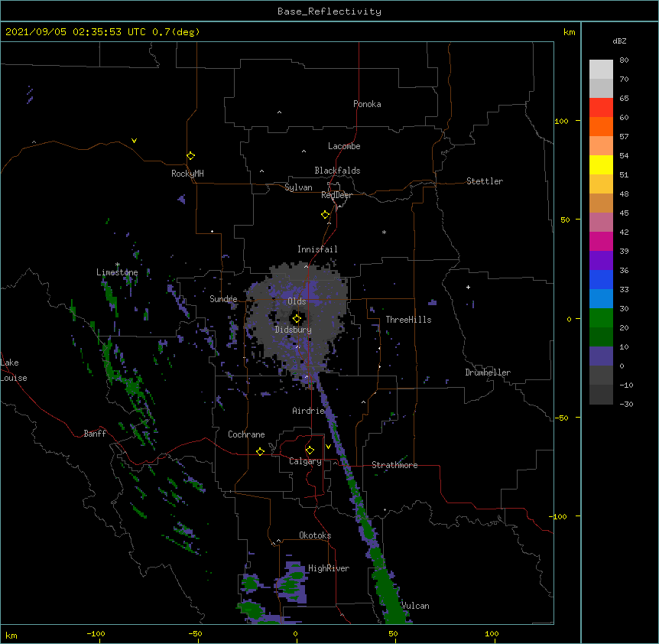Click the Sundre town label

coord(223,299)
